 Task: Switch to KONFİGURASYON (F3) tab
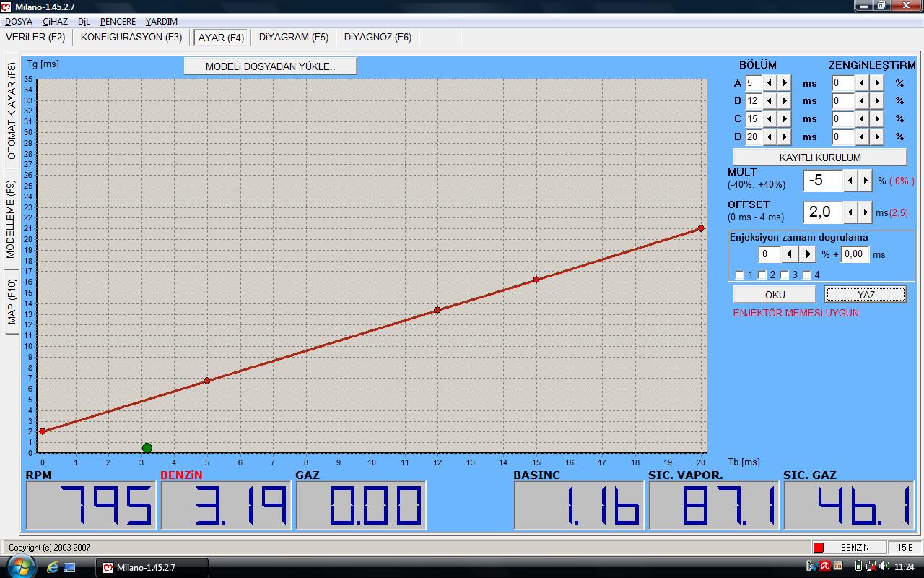(131, 37)
